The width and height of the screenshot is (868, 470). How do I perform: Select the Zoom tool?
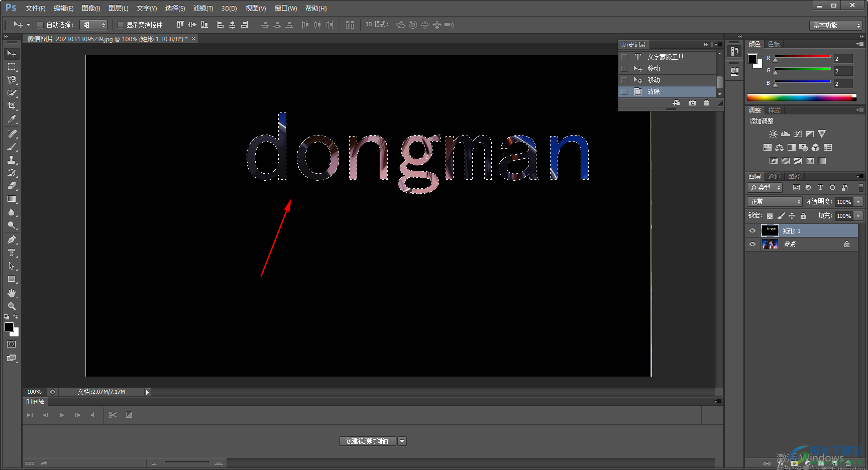coord(12,306)
